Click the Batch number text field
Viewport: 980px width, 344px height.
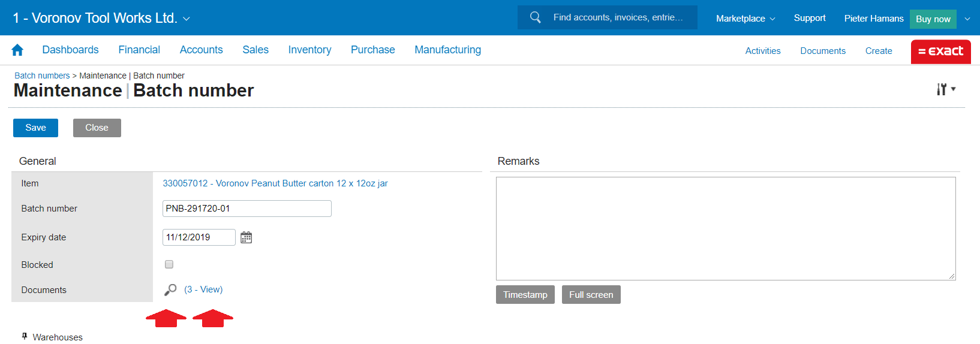(x=246, y=209)
